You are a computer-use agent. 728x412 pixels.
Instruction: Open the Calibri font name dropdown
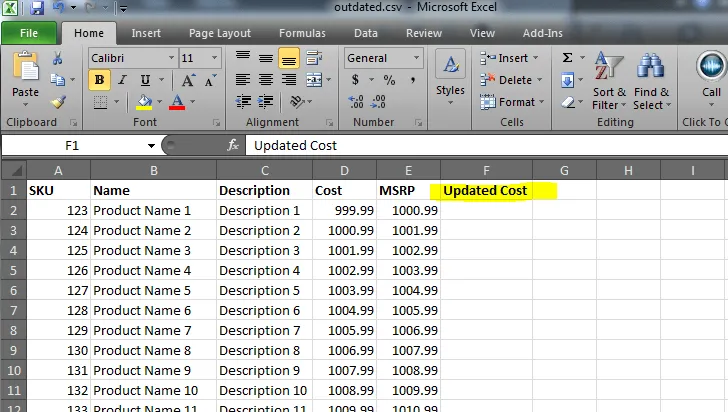click(x=169, y=58)
